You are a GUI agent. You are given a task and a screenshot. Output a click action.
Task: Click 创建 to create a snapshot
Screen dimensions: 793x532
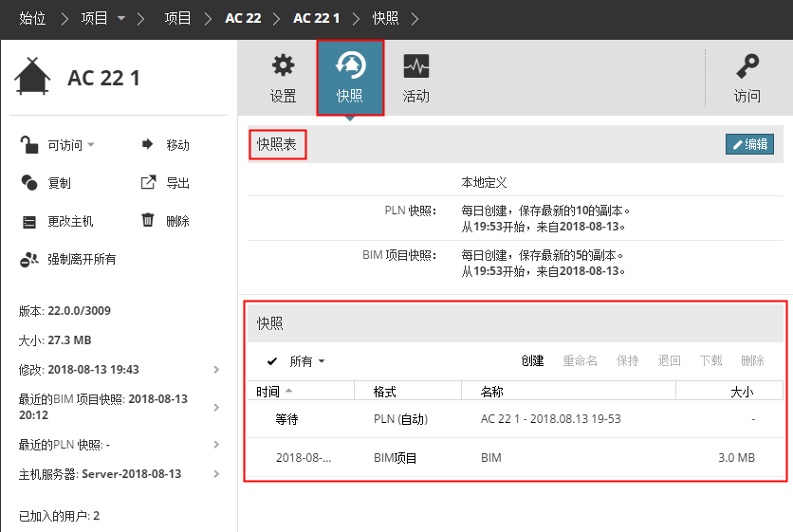click(x=532, y=360)
